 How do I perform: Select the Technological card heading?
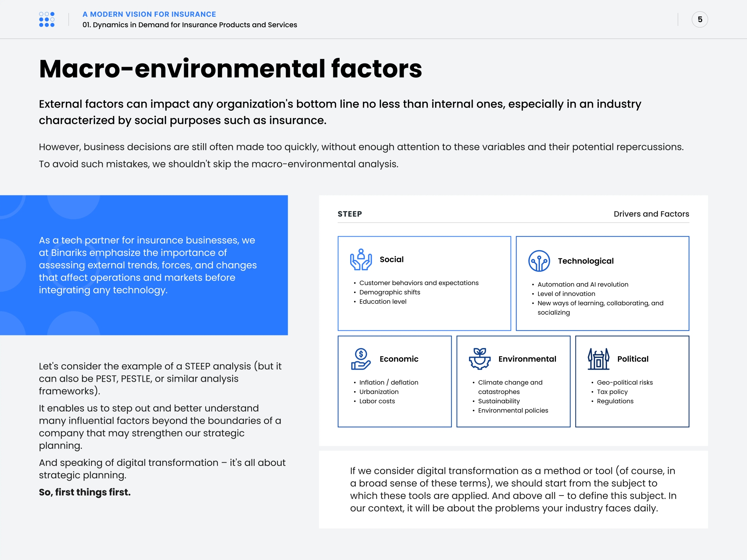pyautogui.click(x=585, y=261)
